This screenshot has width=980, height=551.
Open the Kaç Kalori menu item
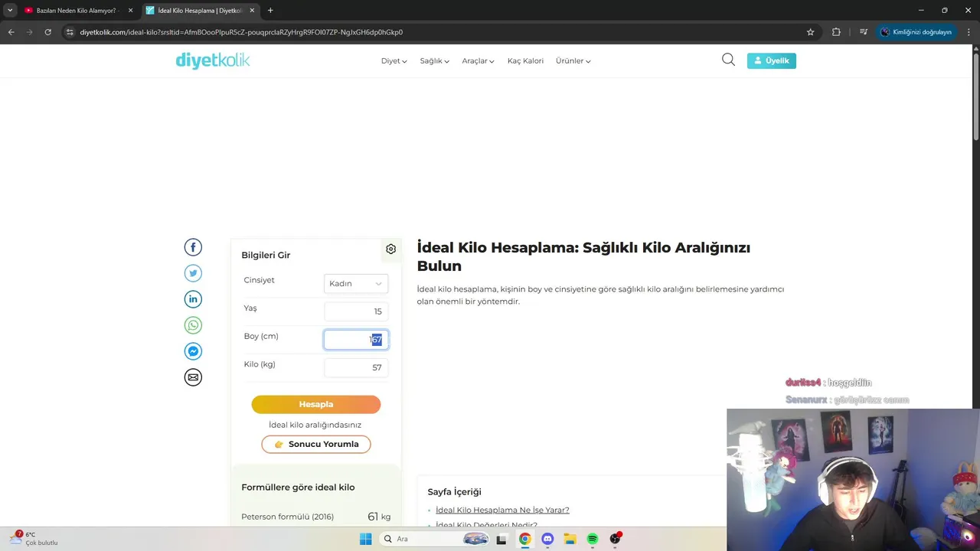click(x=525, y=60)
